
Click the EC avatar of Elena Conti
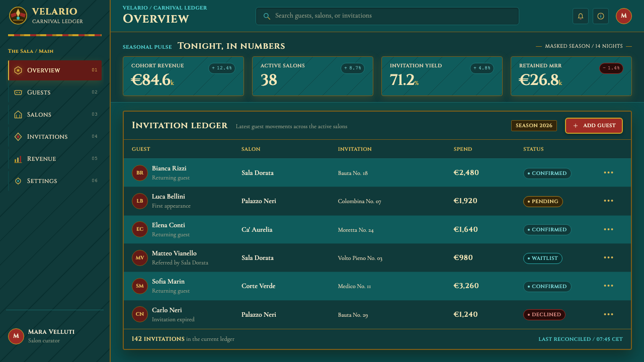coord(140,230)
